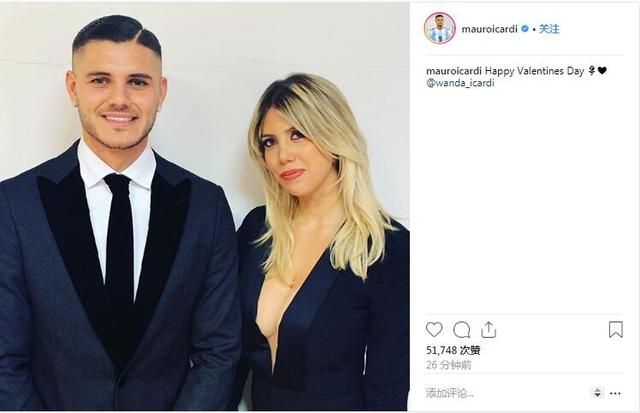Image resolution: width=640 pixels, height=413 pixels.
Task: Share the post using the share arrow icon
Action: click(x=489, y=330)
